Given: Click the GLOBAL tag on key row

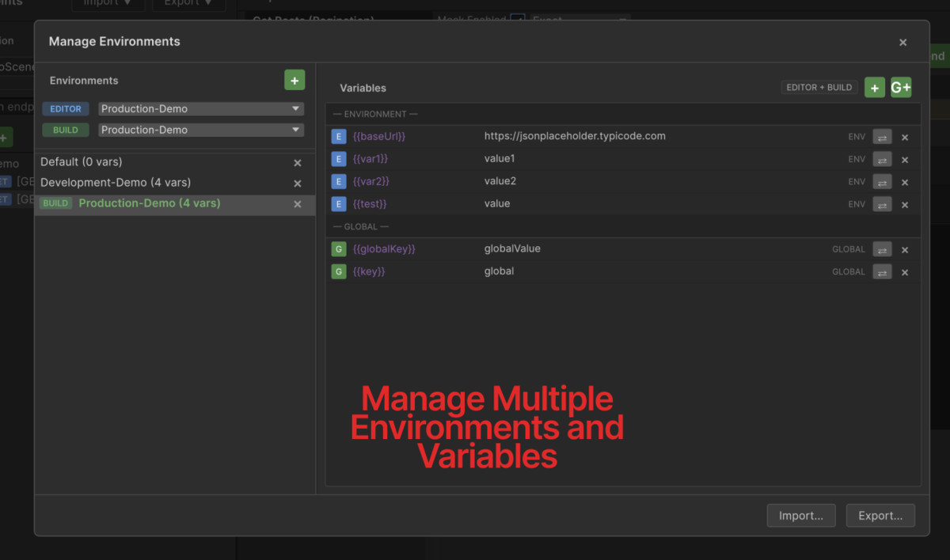Looking at the screenshot, I should [x=849, y=272].
